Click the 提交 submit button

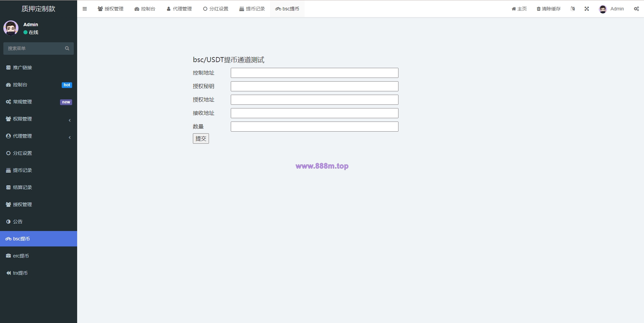coord(201,139)
